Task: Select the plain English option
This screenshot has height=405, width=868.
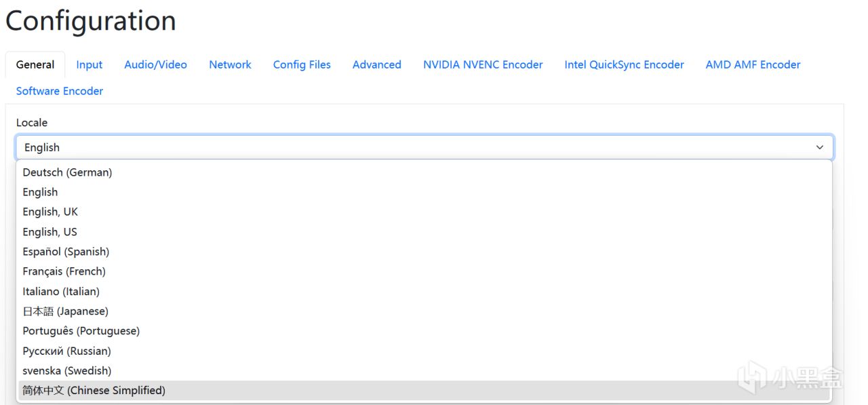Action: 425,192
